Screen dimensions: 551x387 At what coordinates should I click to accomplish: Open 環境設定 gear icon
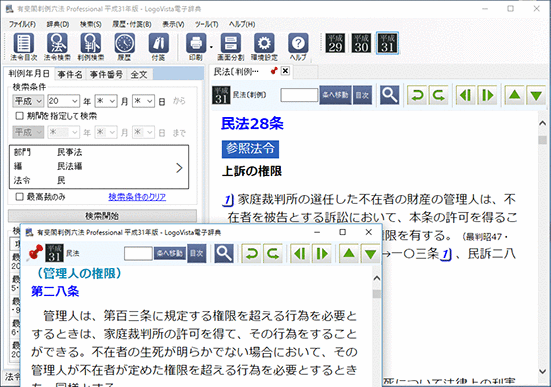coord(264,46)
